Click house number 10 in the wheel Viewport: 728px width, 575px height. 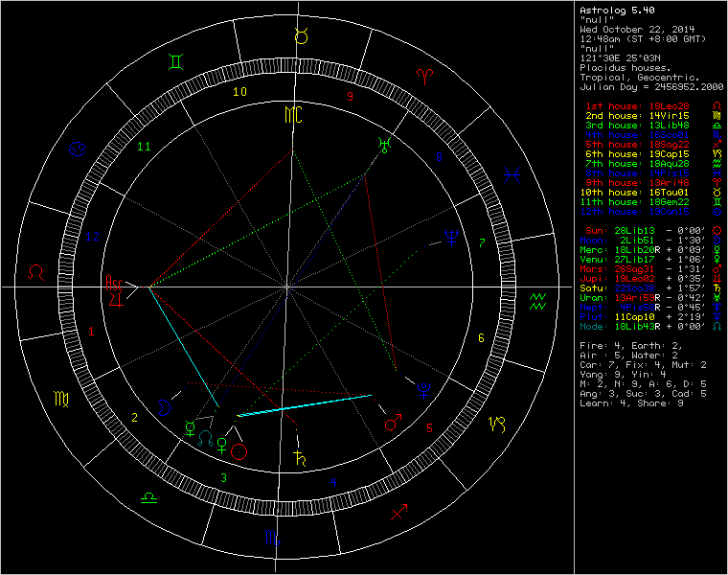(x=239, y=91)
